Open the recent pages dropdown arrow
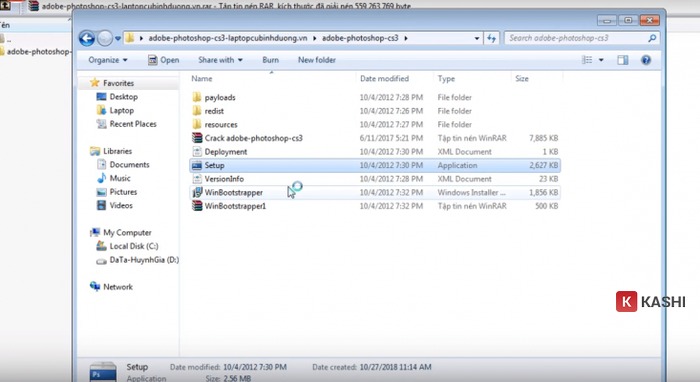The image size is (700, 382). point(118,38)
